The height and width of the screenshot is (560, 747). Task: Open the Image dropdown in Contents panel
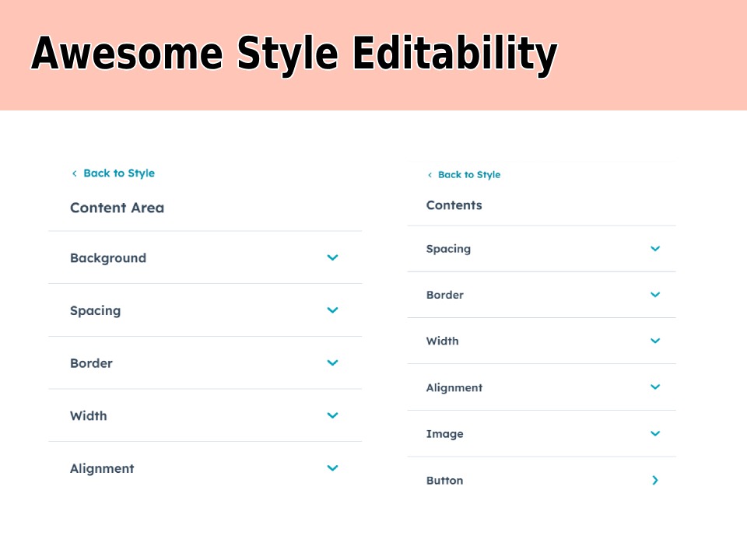point(655,433)
